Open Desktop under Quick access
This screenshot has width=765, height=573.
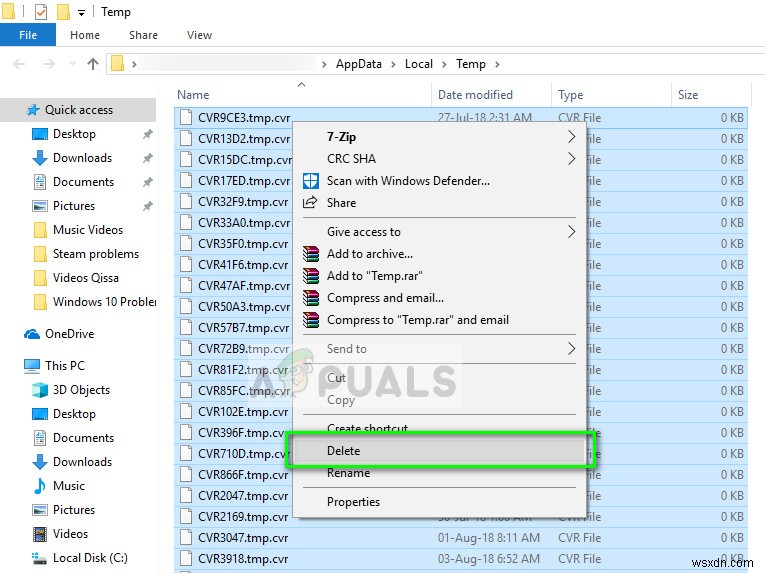(74, 134)
